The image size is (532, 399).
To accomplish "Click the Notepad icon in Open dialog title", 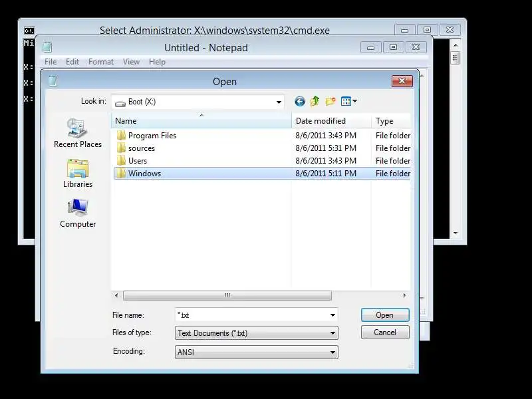I will click(53, 81).
